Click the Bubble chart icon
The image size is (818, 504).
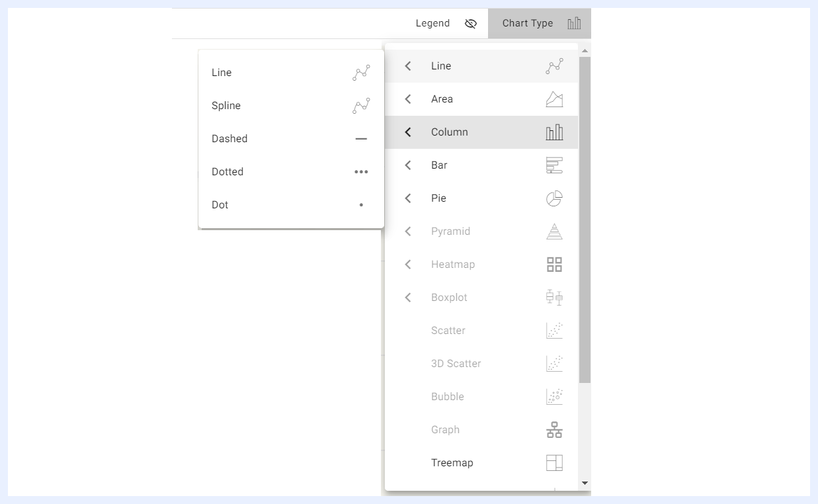554,397
